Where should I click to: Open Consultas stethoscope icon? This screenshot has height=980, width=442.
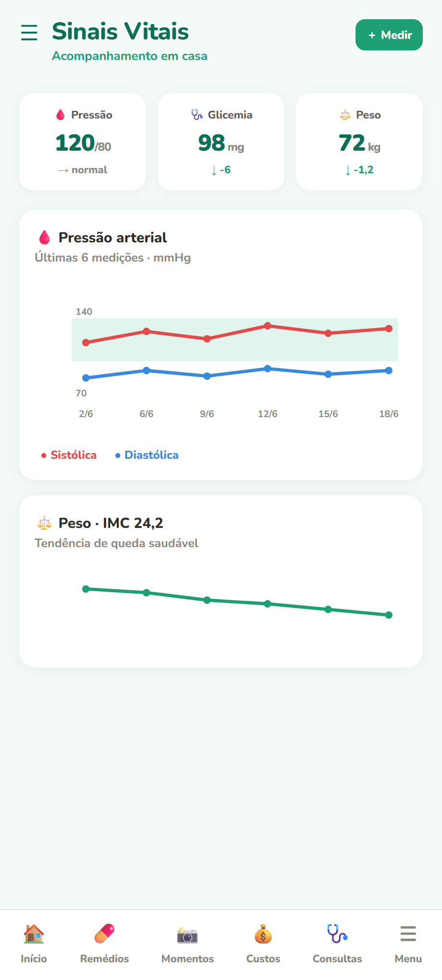click(337, 934)
